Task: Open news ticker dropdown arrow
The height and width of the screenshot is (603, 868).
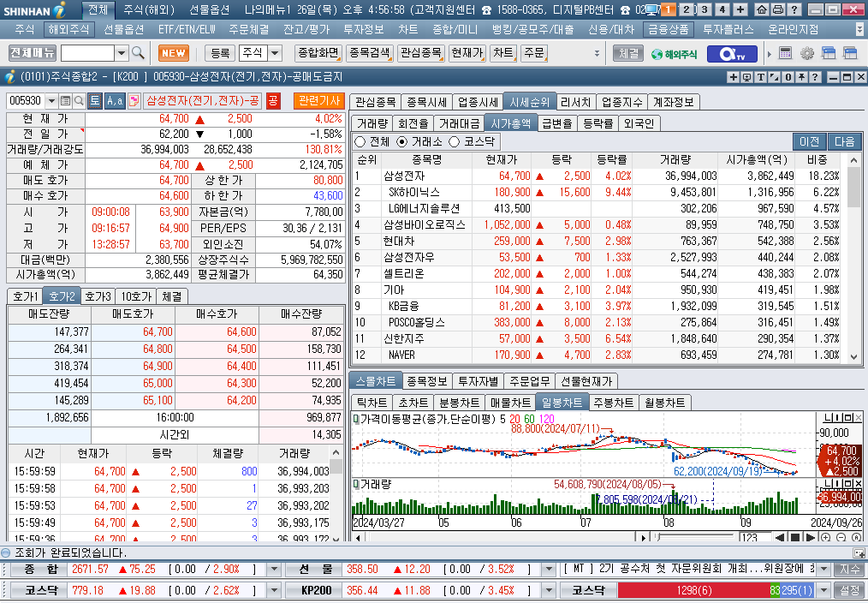Action: tap(824, 570)
